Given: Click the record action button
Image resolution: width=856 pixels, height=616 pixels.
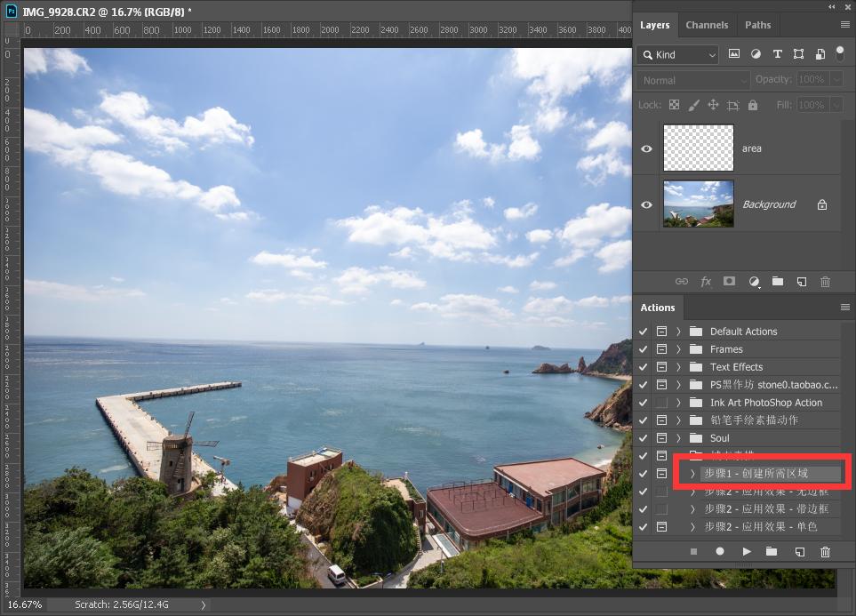Looking at the screenshot, I should point(719,552).
